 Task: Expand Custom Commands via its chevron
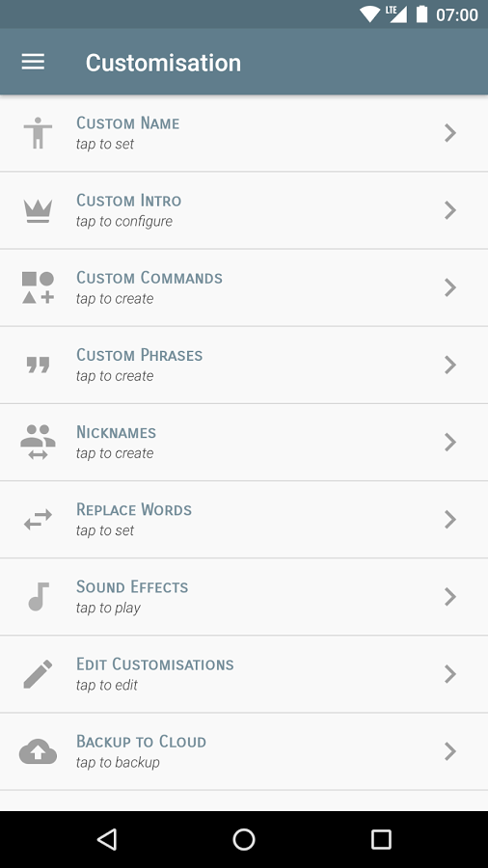point(450,287)
